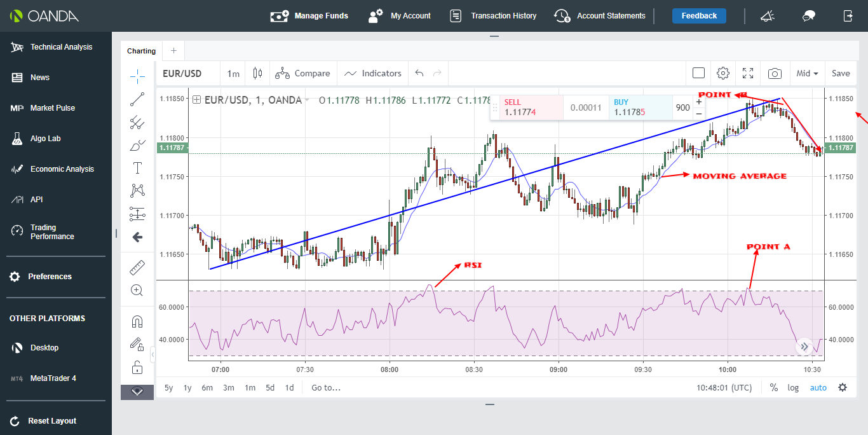Open the Indicators menu
The image size is (868, 435).
(373, 73)
